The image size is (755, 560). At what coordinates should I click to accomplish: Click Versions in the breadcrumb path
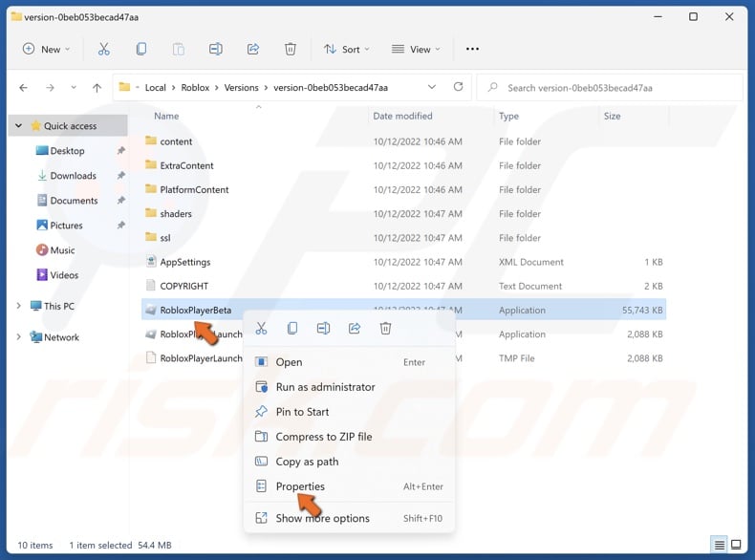click(x=241, y=88)
